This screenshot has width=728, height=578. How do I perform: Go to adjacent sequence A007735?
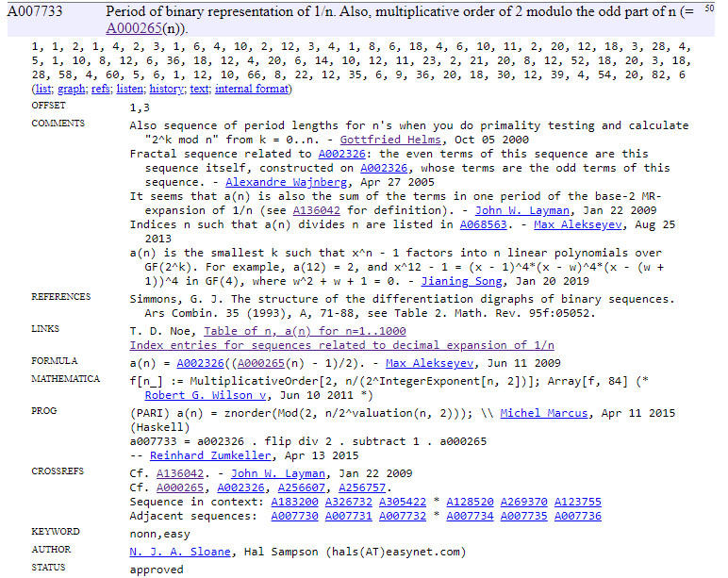coord(523,517)
